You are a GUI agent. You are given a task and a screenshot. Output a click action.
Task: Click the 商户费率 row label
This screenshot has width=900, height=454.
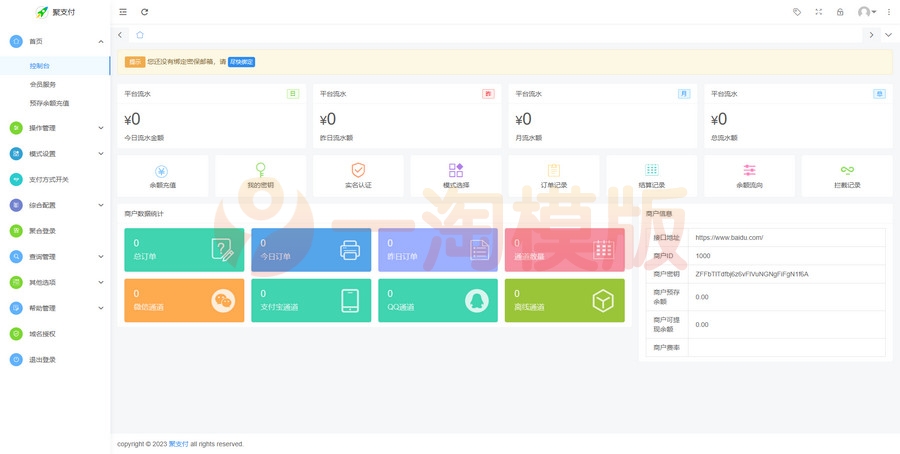[x=667, y=347]
